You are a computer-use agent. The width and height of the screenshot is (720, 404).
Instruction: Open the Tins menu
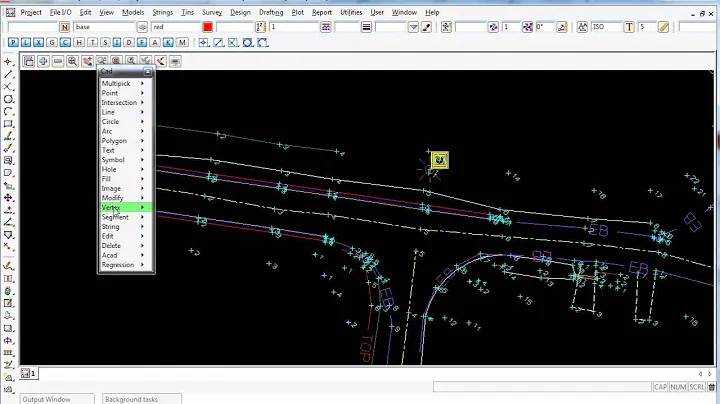pyautogui.click(x=187, y=12)
